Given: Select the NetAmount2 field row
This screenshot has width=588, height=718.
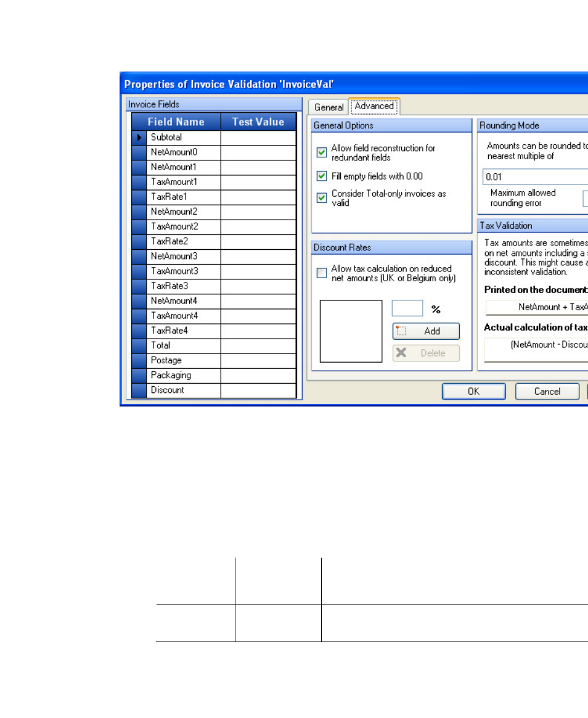Looking at the screenshot, I should (184, 212).
